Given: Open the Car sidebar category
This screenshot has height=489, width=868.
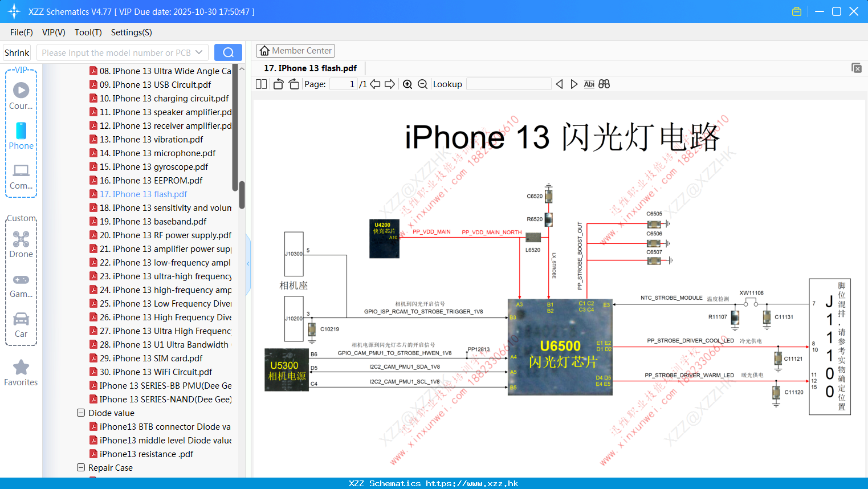Looking at the screenshot, I should [21, 325].
